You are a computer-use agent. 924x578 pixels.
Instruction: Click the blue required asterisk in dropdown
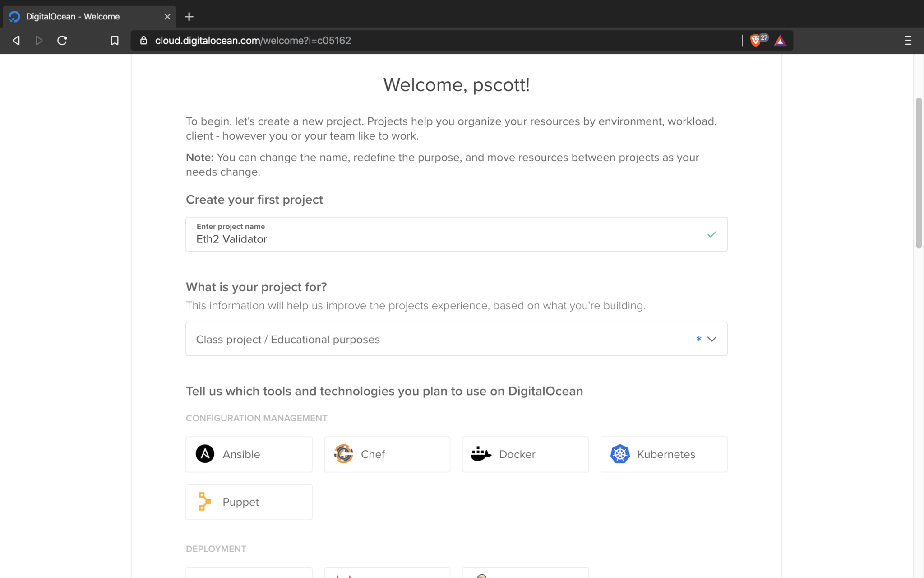pos(698,339)
